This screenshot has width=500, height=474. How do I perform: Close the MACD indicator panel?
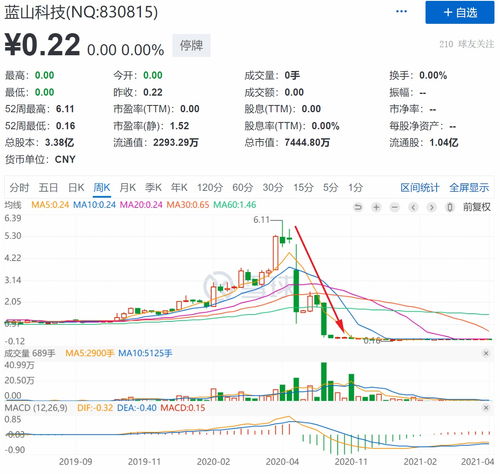(x=486, y=408)
